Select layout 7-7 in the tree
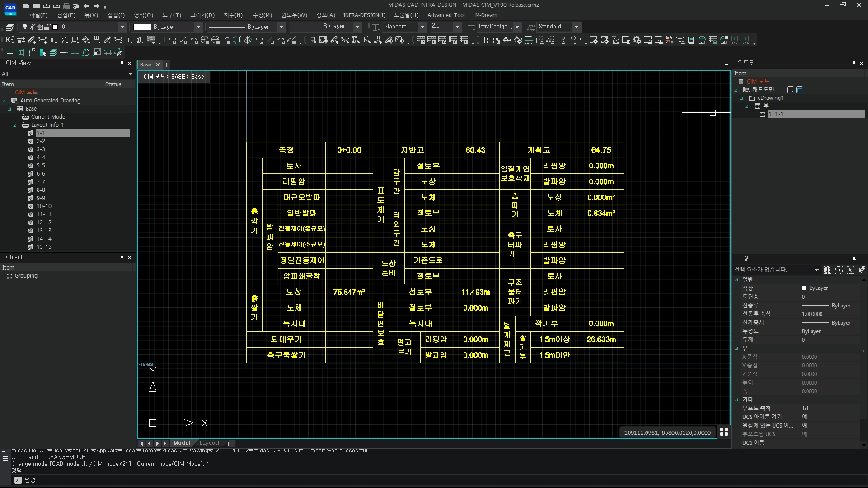Viewport: 868px width, 488px height. [x=41, y=182]
